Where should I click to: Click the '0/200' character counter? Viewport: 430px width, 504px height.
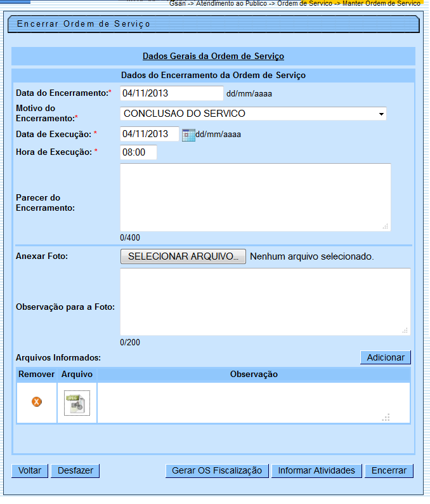(x=130, y=342)
